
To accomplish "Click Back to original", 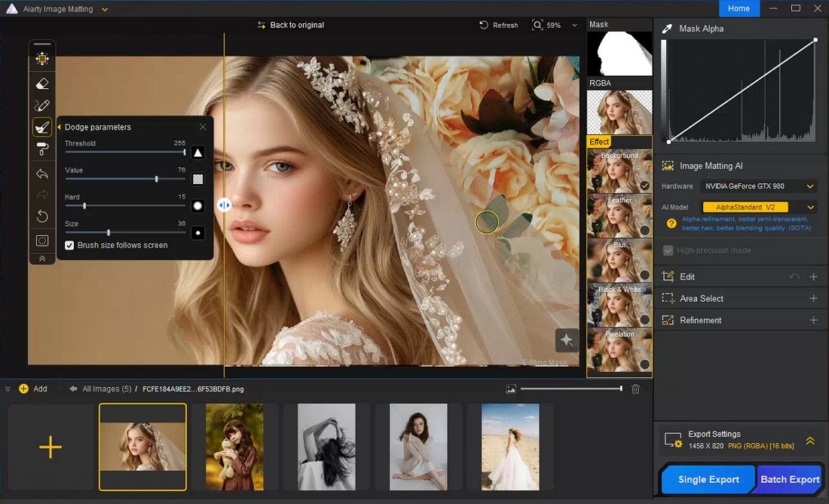I will (290, 25).
